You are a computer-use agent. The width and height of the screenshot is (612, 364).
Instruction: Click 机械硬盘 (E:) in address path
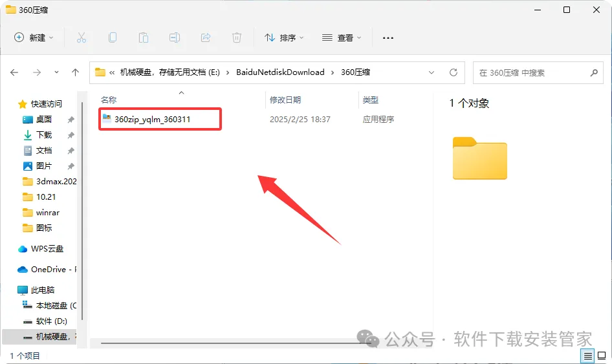click(169, 72)
